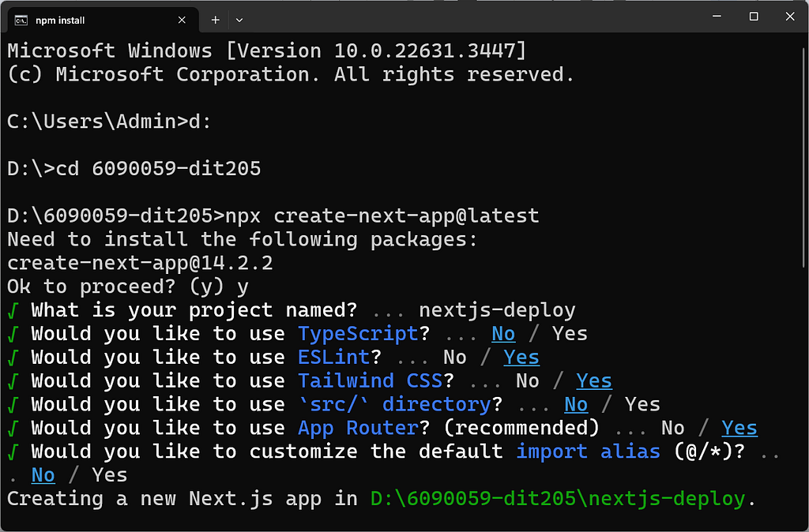This screenshot has height=532, width=809.
Task: Click the 'npx create-next-app@latest' command
Action: coord(382,215)
